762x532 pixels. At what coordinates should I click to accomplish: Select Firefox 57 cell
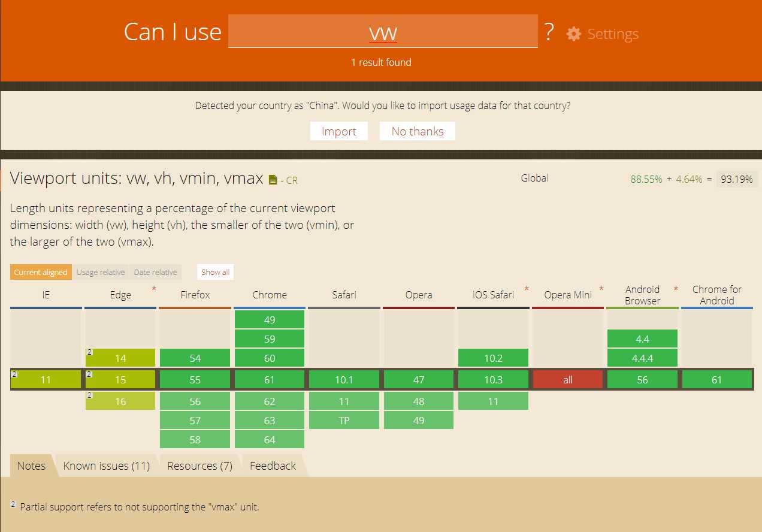pos(195,421)
